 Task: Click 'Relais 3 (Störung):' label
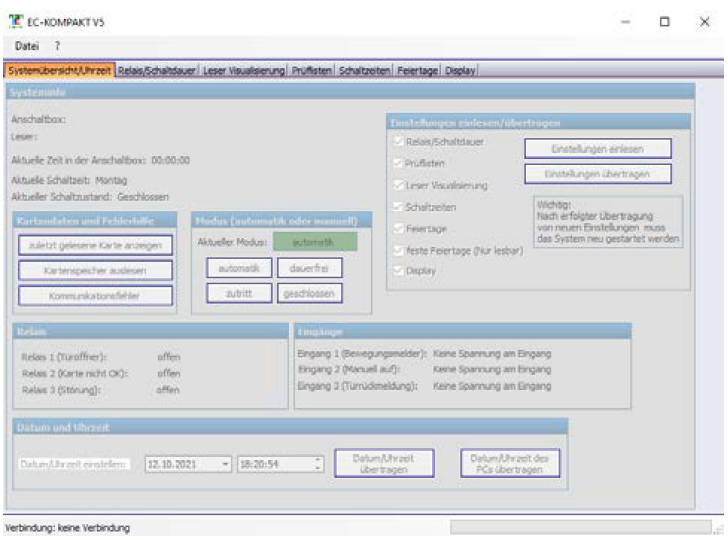click(x=61, y=390)
